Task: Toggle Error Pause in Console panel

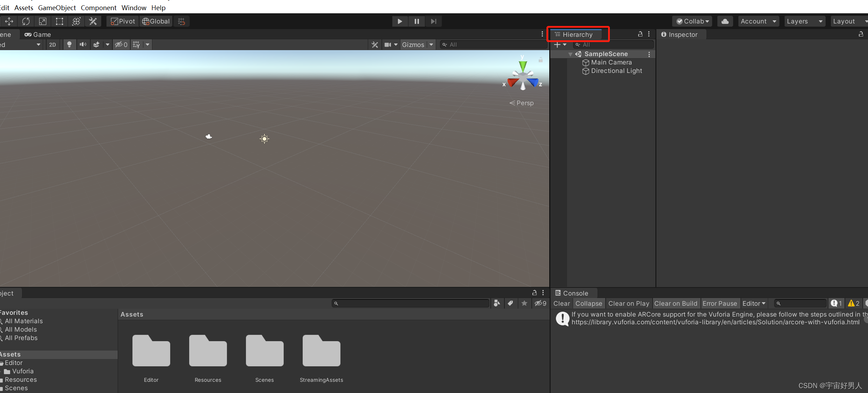Action: click(719, 303)
